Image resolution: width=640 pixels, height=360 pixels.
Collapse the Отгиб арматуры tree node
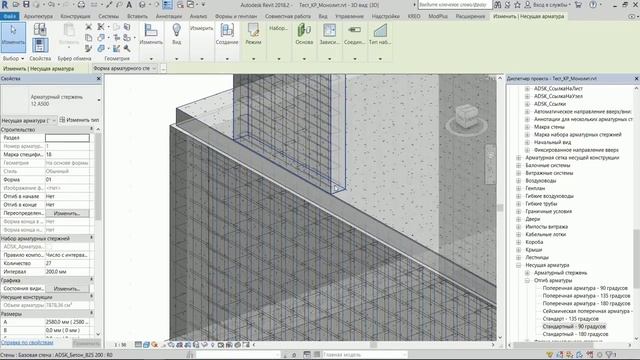tap(527, 280)
